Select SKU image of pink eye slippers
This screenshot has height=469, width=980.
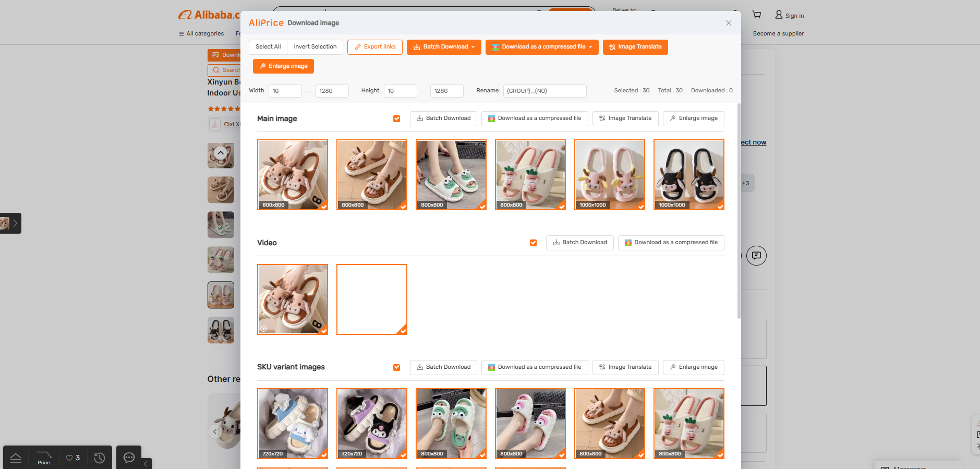click(530, 424)
